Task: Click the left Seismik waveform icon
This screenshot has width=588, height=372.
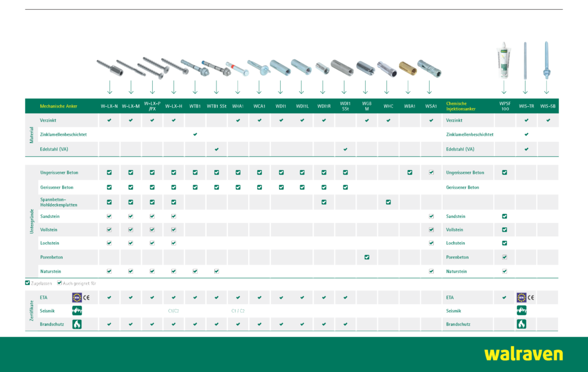Action: click(77, 311)
